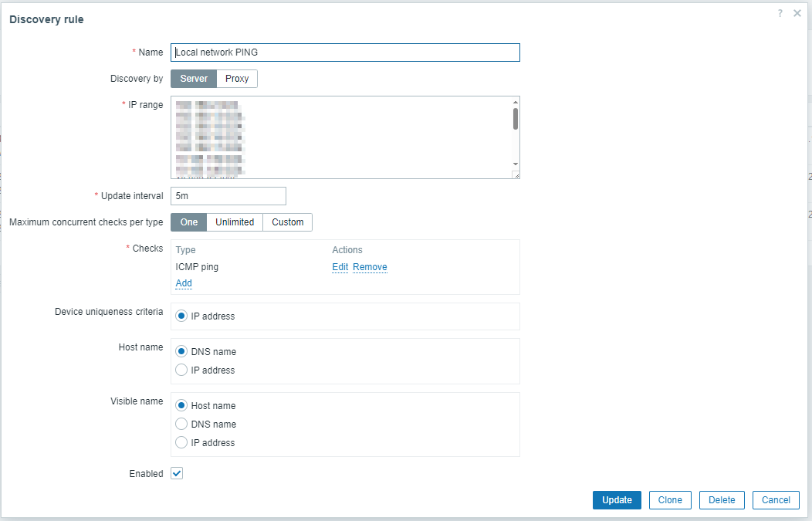Select IP address as device uniqueness criteria

[181, 316]
